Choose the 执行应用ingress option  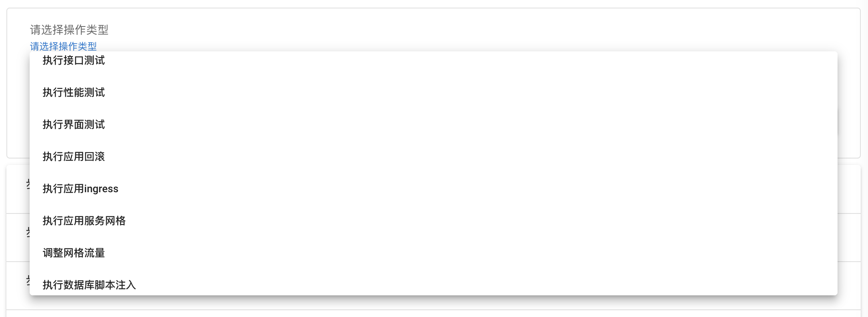80,189
